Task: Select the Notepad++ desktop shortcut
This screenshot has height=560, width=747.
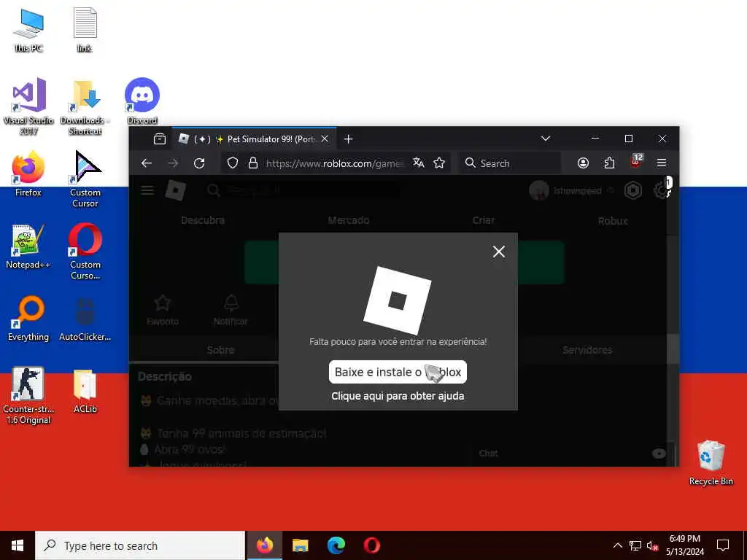Action: (28, 246)
